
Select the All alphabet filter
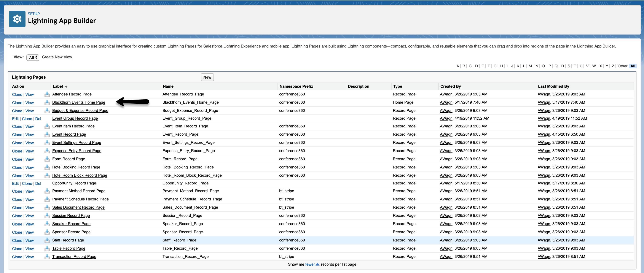point(633,66)
